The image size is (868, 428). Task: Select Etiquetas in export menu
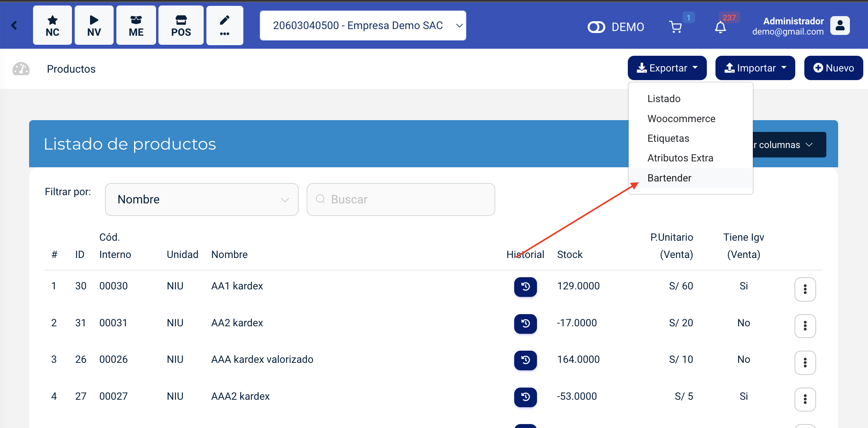tap(668, 138)
